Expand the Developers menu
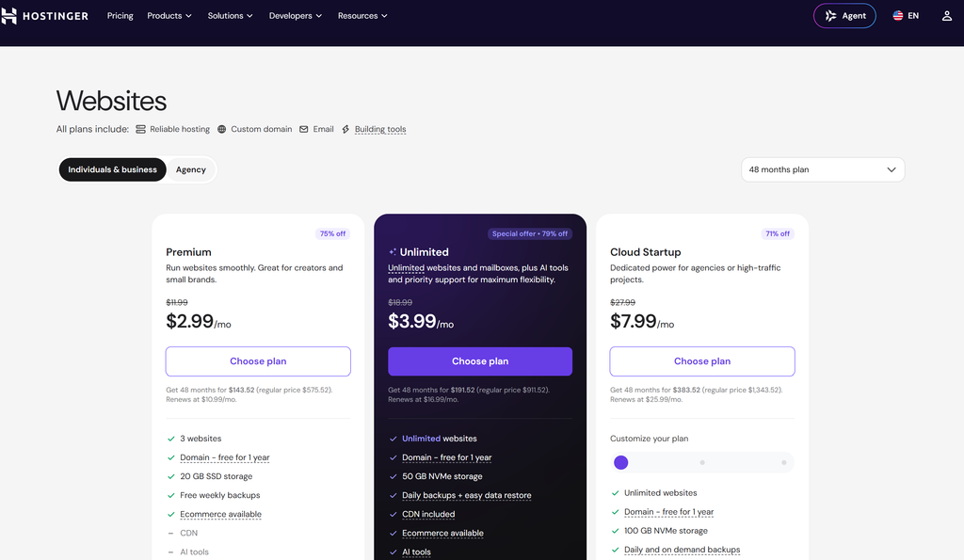 (x=295, y=16)
